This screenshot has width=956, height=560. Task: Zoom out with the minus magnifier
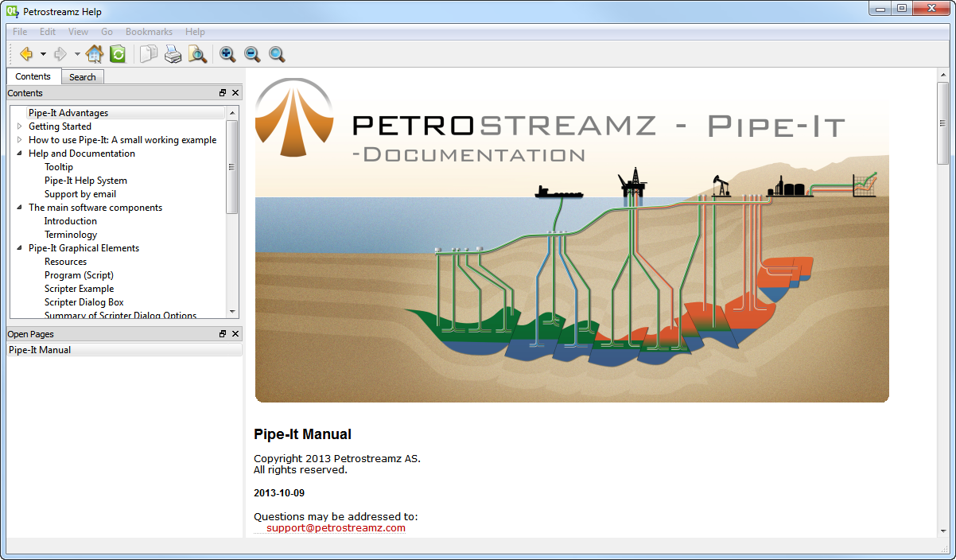pyautogui.click(x=252, y=54)
